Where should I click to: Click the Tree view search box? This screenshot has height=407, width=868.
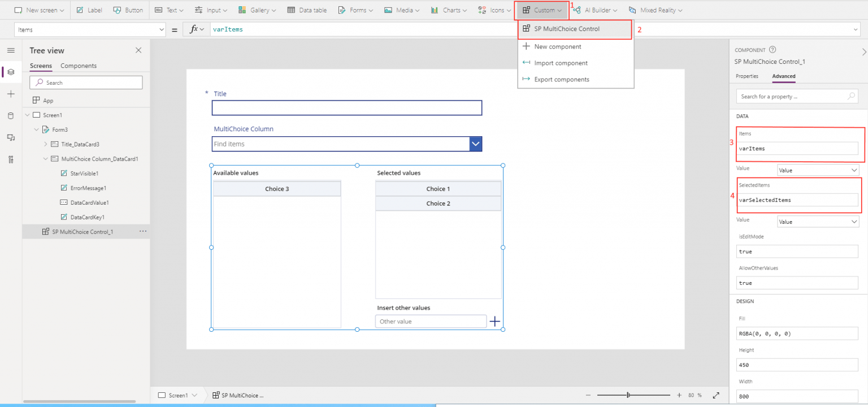click(x=85, y=82)
